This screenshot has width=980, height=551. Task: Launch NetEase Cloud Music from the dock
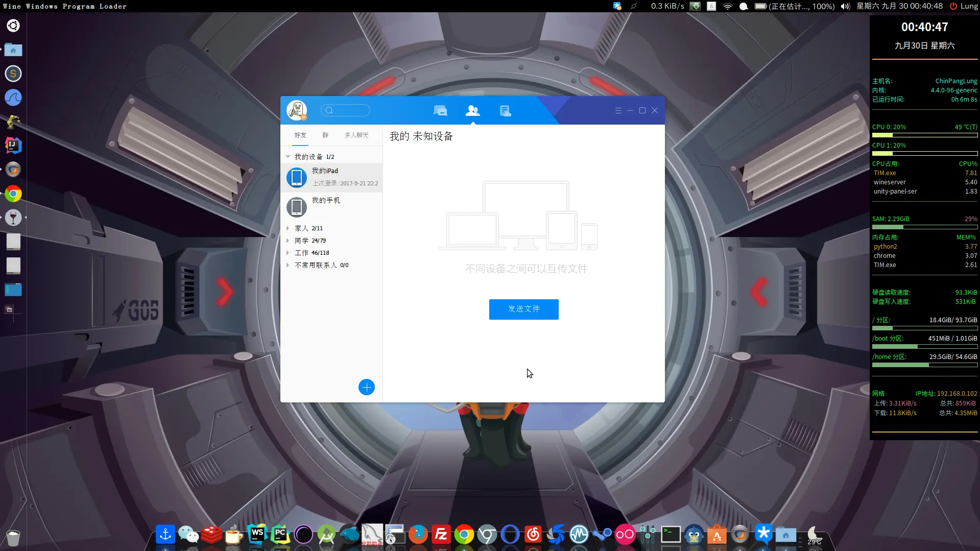click(533, 535)
